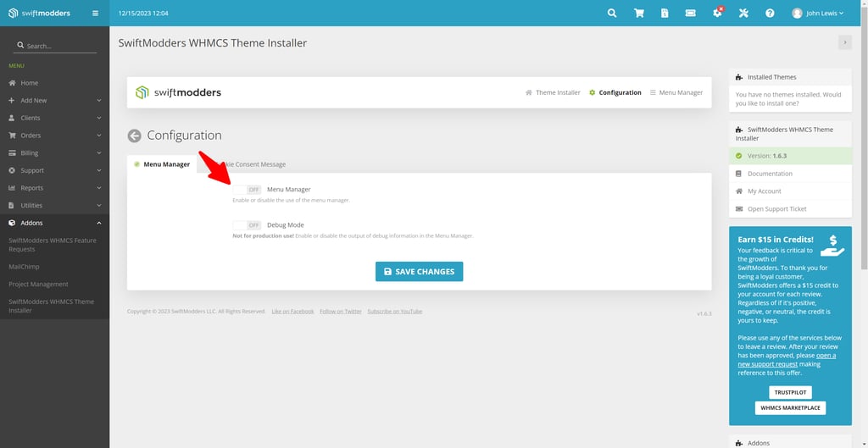
Task: Click the invoice document icon in header
Action: (x=665, y=14)
